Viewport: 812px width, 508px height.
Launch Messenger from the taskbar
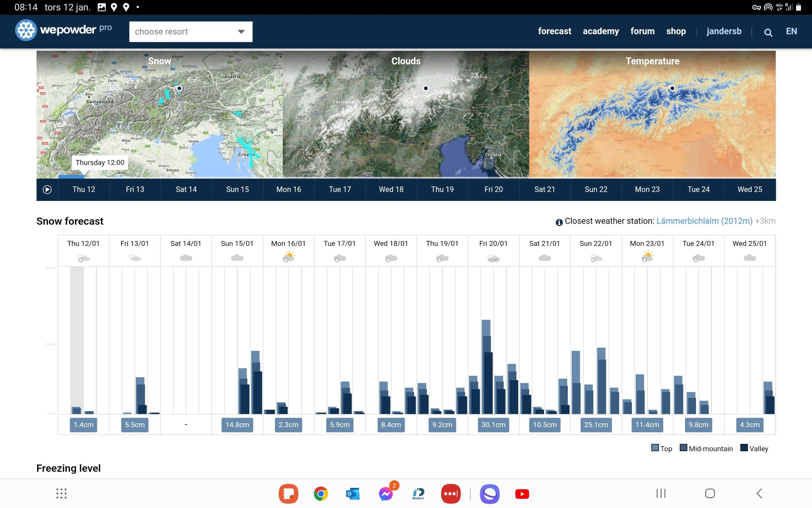[x=386, y=493]
